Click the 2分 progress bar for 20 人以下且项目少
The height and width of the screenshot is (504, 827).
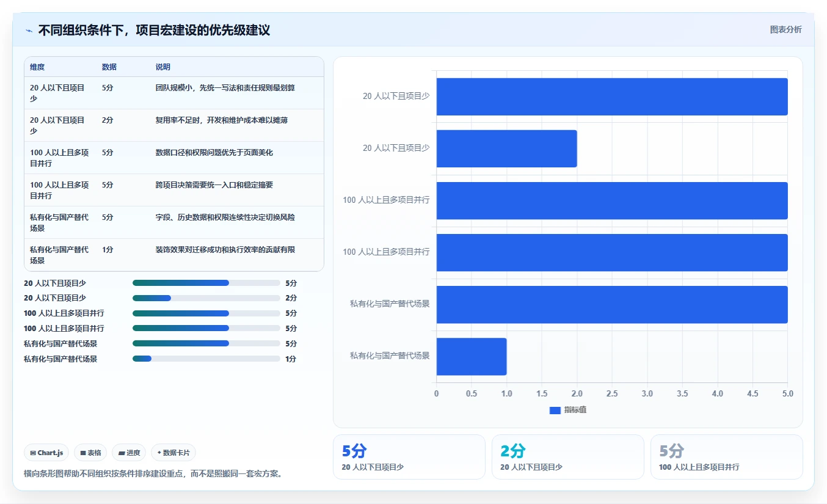206,298
